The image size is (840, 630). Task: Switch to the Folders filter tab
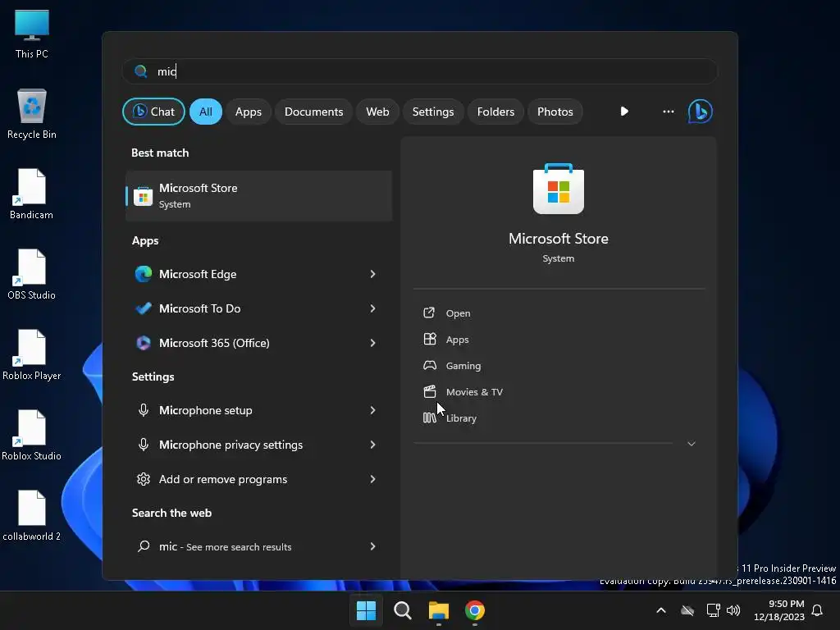495,112
